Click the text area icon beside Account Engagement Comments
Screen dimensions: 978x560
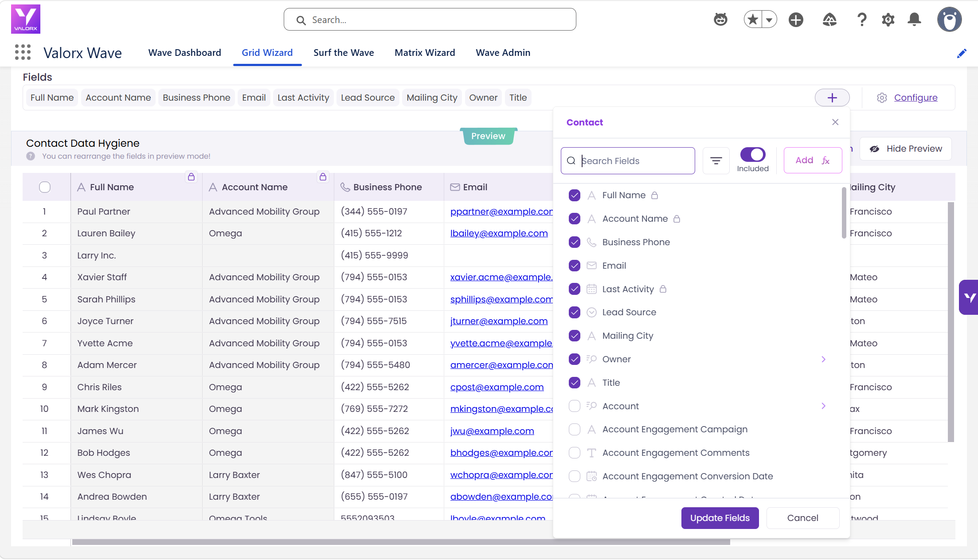pos(591,453)
